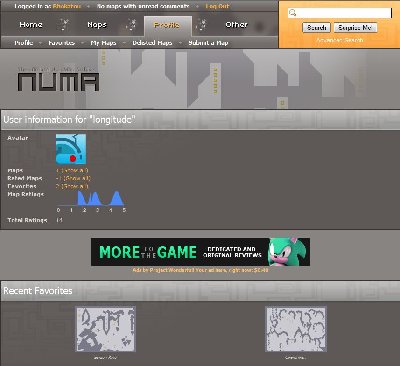Open the first recent favorite map thumbnail
Image resolution: width=400 pixels, height=366 pixels.
click(105, 329)
